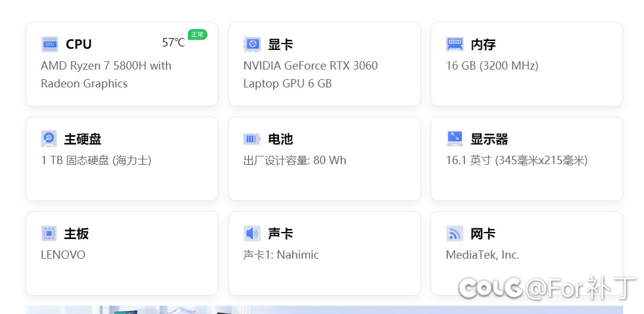Click NVIDIA GeForce RTX 3060 description text
644x314 pixels.
click(x=310, y=74)
